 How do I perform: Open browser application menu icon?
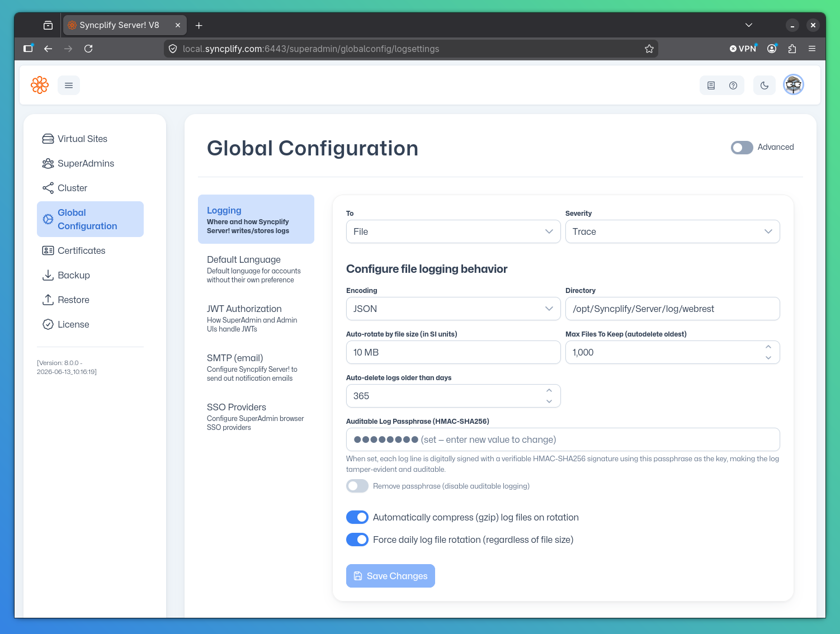(x=812, y=49)
